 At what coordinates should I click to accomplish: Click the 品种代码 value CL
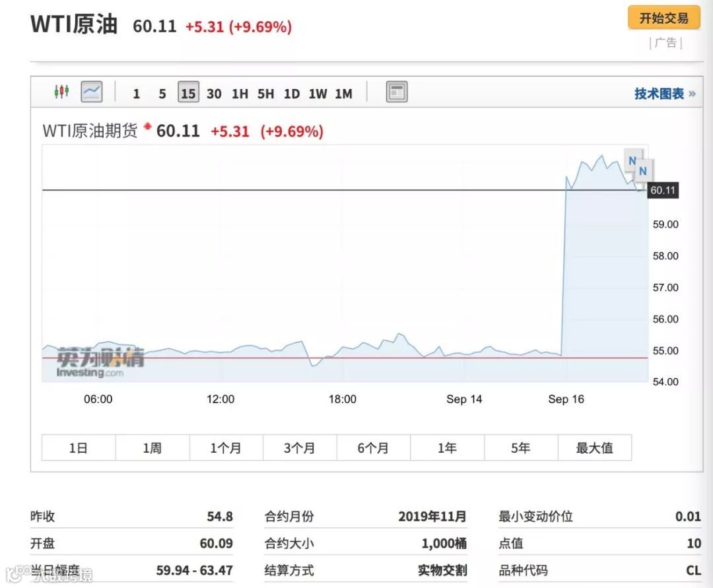[x=693, y=570]
